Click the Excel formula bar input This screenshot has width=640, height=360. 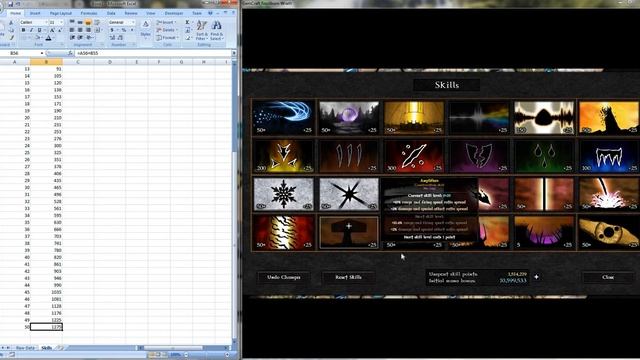153,53
